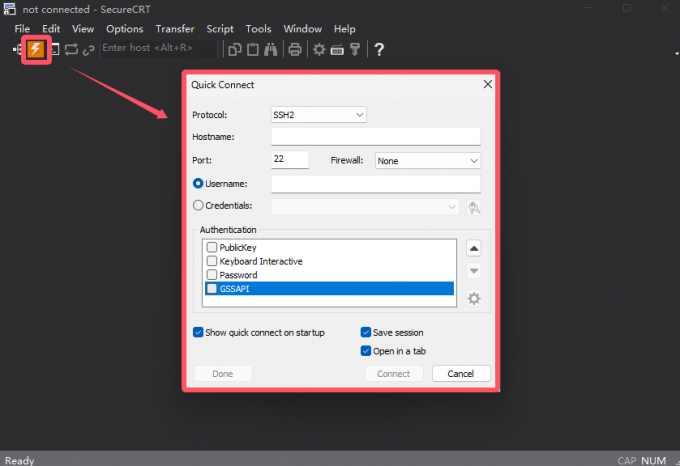Check the Keyboard Interactive checkbox
This screenshot has height=466, width=680.
(212, 261)
